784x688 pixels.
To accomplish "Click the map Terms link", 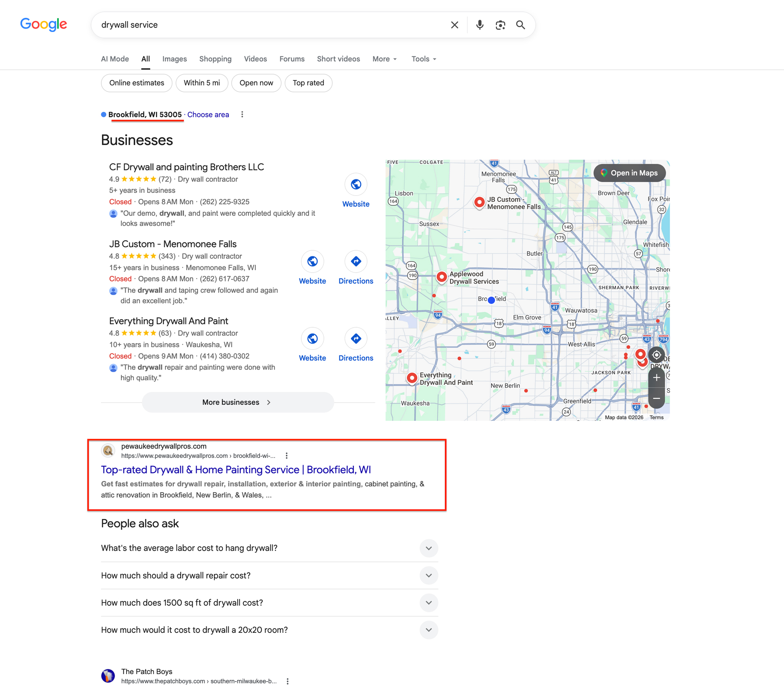I will 657,418.
